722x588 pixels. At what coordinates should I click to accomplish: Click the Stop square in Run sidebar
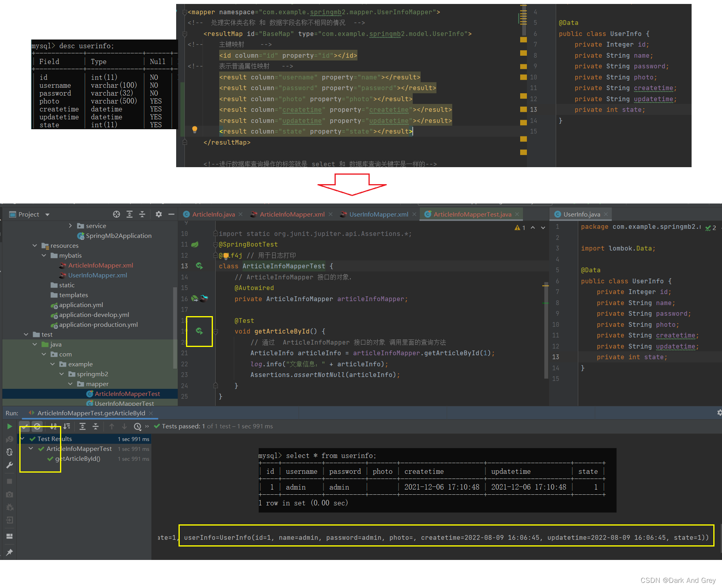pyautogui.click(x=9, y=481)
